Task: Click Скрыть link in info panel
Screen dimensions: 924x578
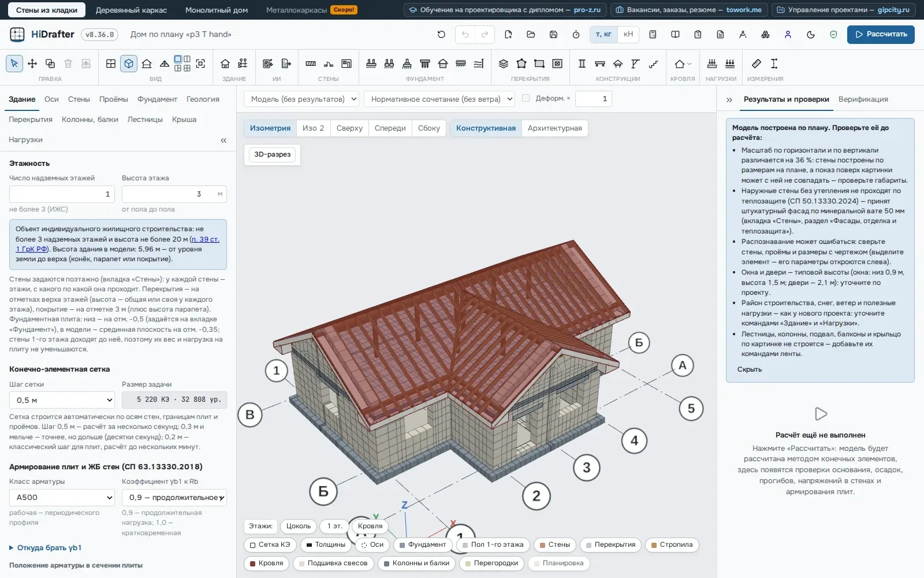Action: pyautogui.click(x=750, y=369)
